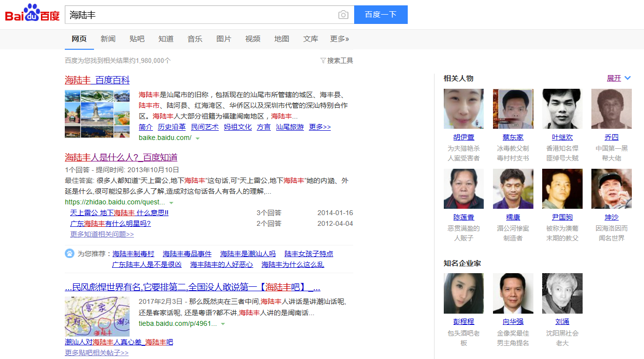Open question 广东海陆丰有什么明星吗?
Screen dimensions: 644x359
click(111, 223)
